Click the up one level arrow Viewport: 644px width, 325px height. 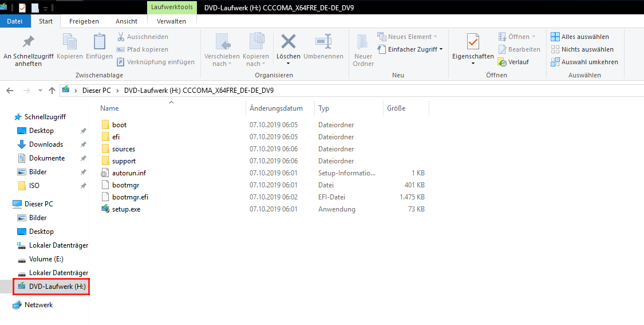click(x=52, y=91)
